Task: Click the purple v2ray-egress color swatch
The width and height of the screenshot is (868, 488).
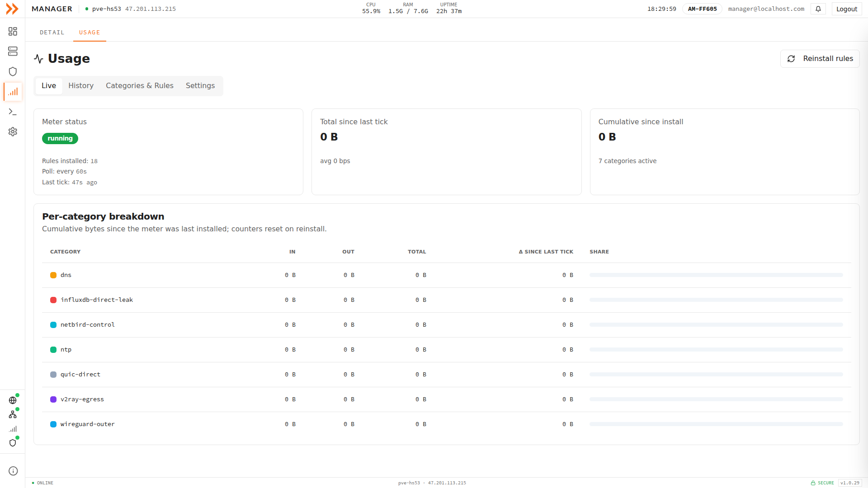Action: (x=53, y=399)
